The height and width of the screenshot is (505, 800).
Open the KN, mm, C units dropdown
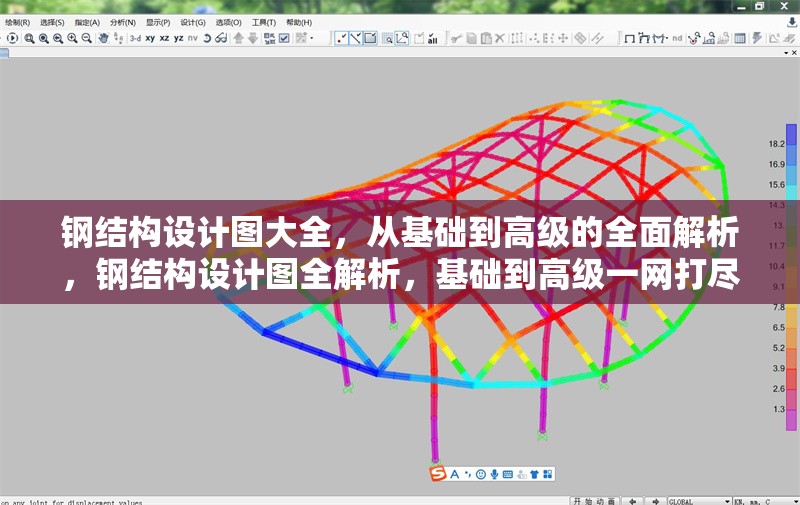pos(766,501)
